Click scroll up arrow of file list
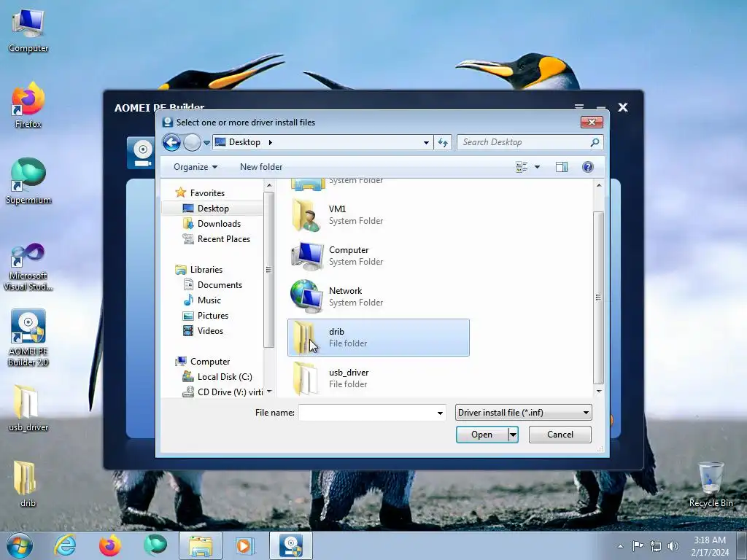The height and width of the screenshot is (560, 747). point(599,185)
